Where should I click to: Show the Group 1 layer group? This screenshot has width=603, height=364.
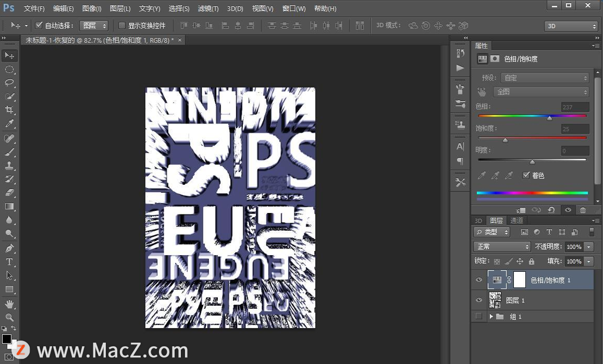coord(479,316)
